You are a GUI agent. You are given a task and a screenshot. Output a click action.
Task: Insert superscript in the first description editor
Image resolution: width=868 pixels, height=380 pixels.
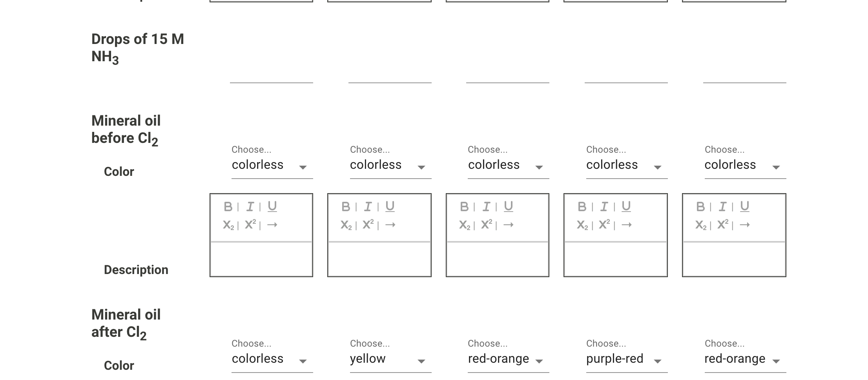250,225
